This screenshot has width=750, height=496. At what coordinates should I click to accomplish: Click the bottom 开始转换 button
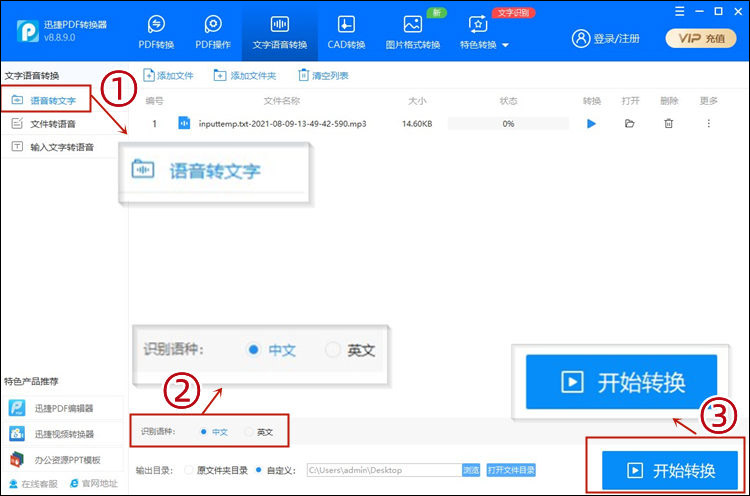(x=670, y=470)
